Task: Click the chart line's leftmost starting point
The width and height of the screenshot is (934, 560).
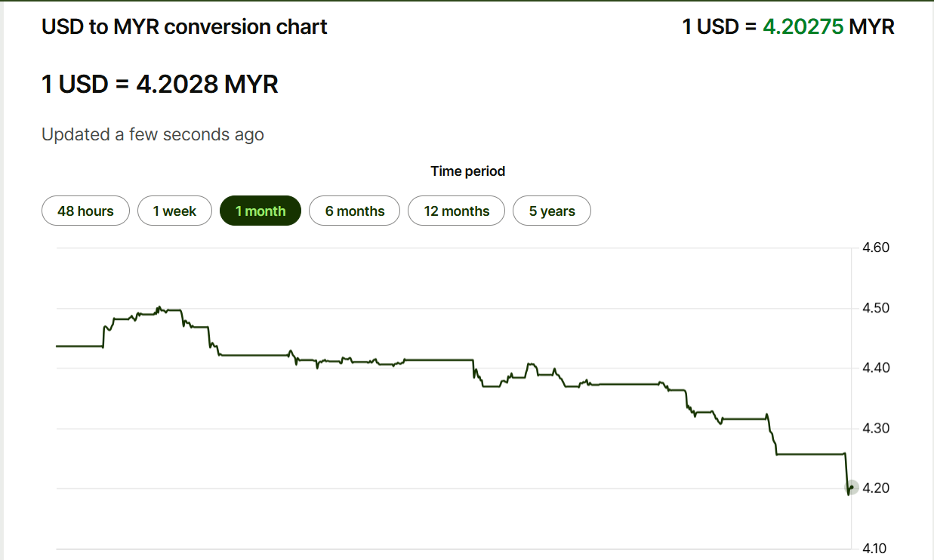Action: [57, 346]
